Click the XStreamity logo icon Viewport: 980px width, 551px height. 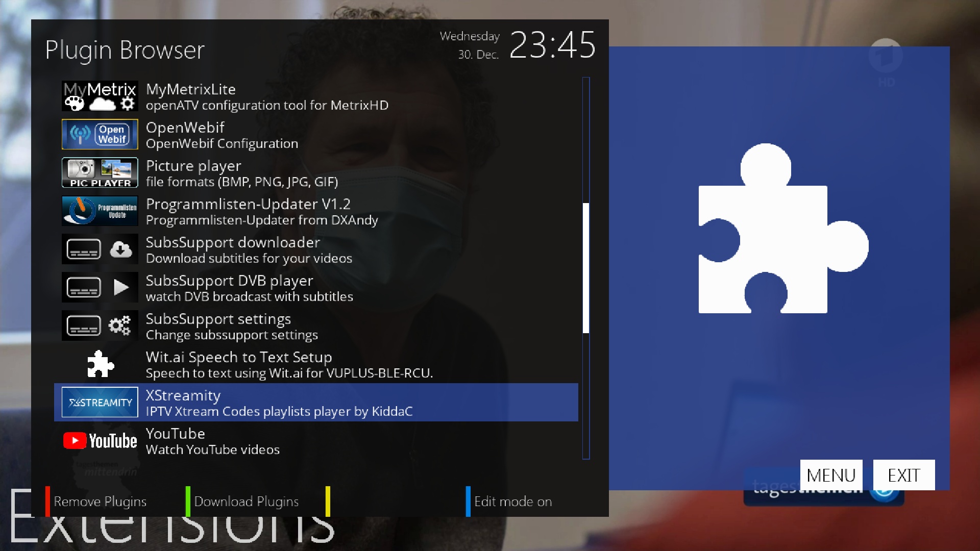100,402
